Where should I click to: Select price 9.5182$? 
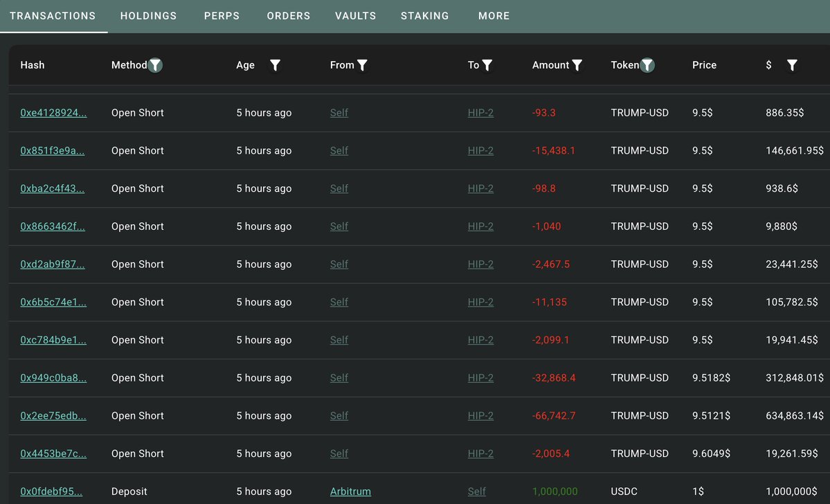[x=711, y=378]
